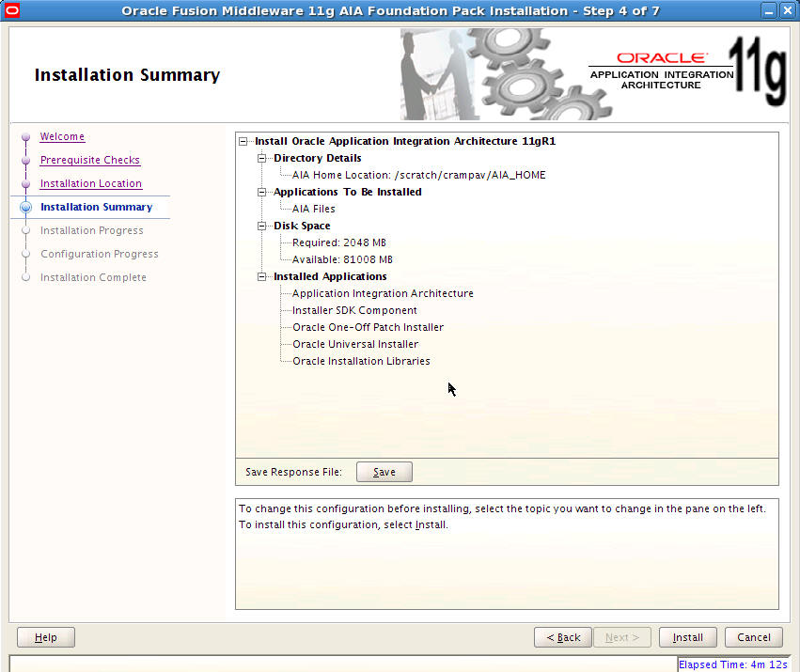
Task: Click the Applications To Be Installed heading
Action: tap(348, 192)
